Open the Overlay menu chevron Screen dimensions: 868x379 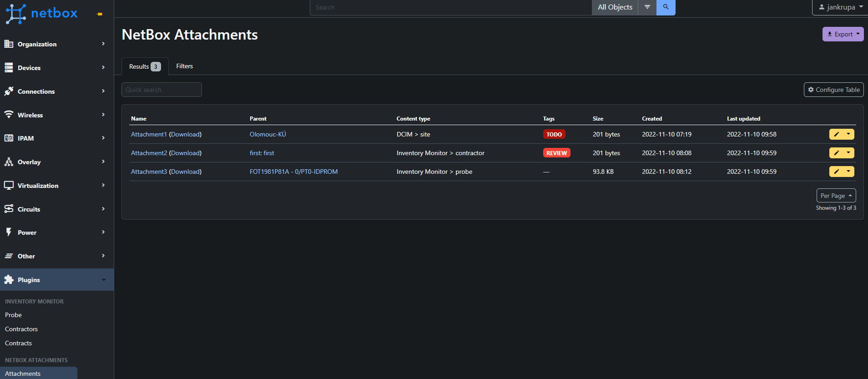(103, 162)
